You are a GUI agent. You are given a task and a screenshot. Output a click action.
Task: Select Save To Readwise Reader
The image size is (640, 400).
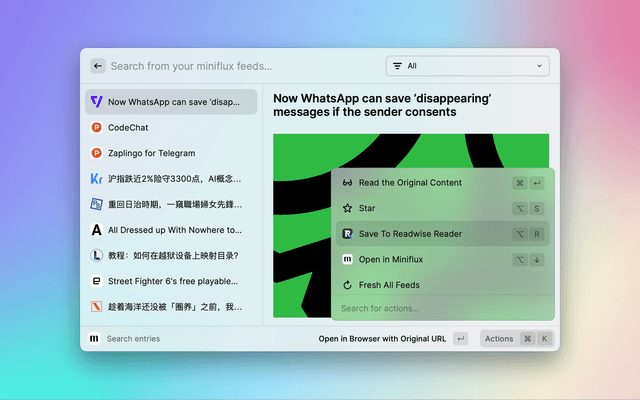coord(410,234)
